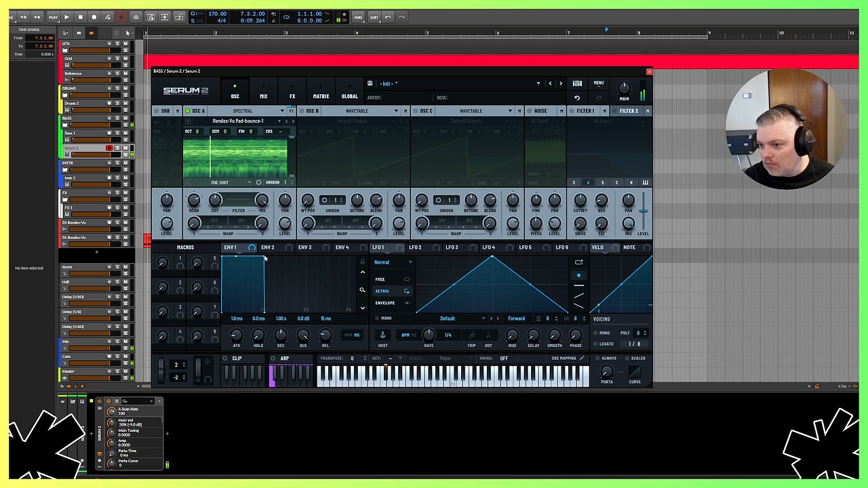Check the LFO MONO checkbox
This screenshot has height=488, width=868.
pyautogui.click(x=377, y=319)
